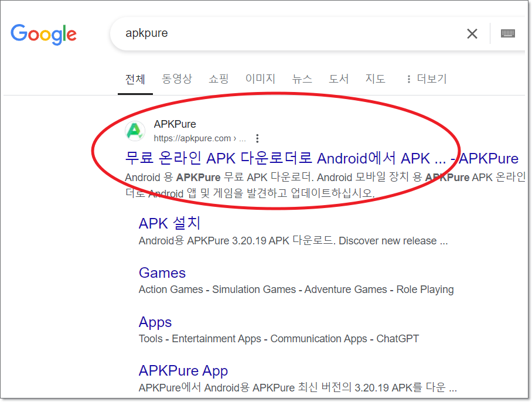Click the APKPure favicon in the first result
Viewport: 532px width, 402px height.
coord(135,131)
